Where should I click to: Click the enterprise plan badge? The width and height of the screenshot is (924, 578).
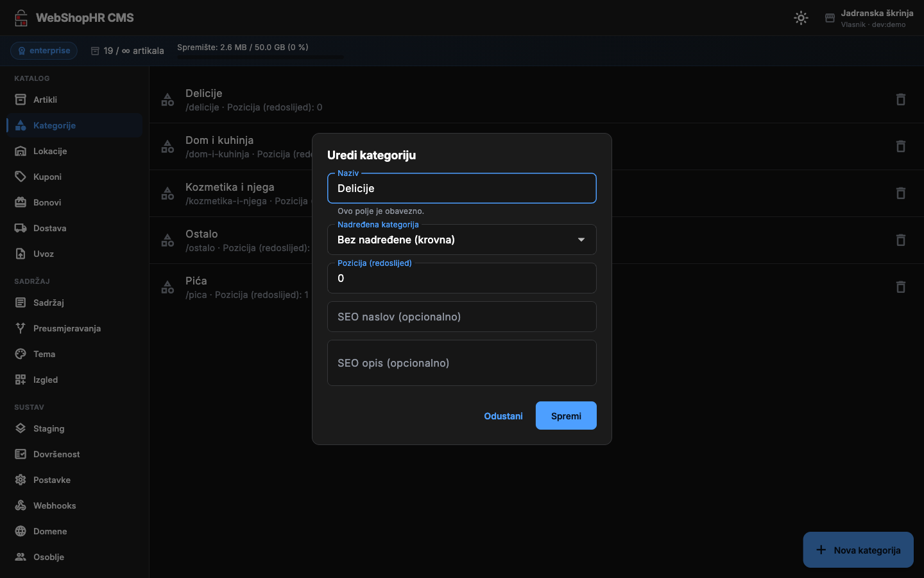click(44, 51)
